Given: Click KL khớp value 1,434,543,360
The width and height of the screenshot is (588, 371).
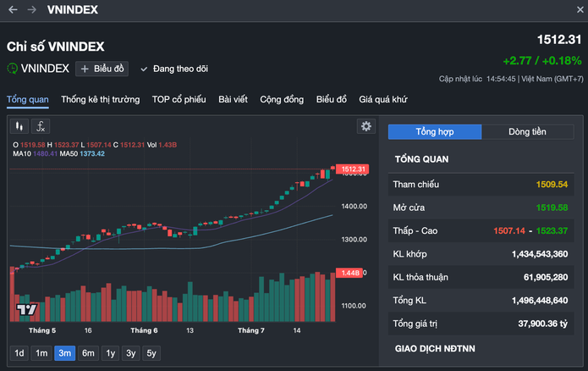Looking at the screenshot, I should (x=540, y=254).
